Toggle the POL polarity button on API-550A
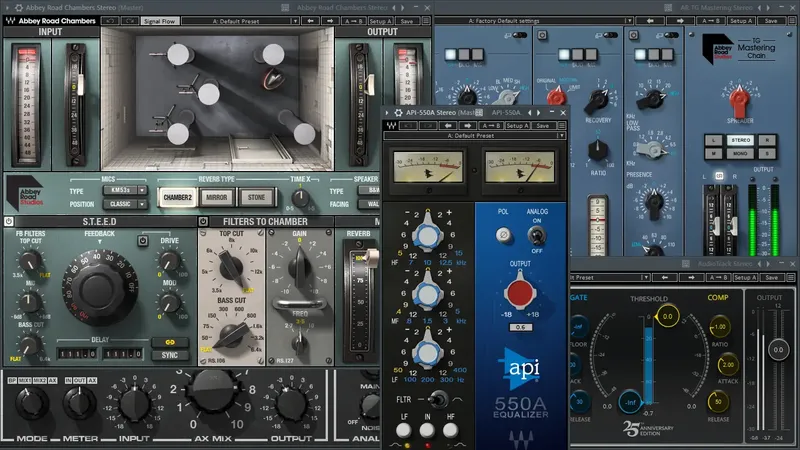This screenshot has width=800, height=450. click(x=504, y=235)
